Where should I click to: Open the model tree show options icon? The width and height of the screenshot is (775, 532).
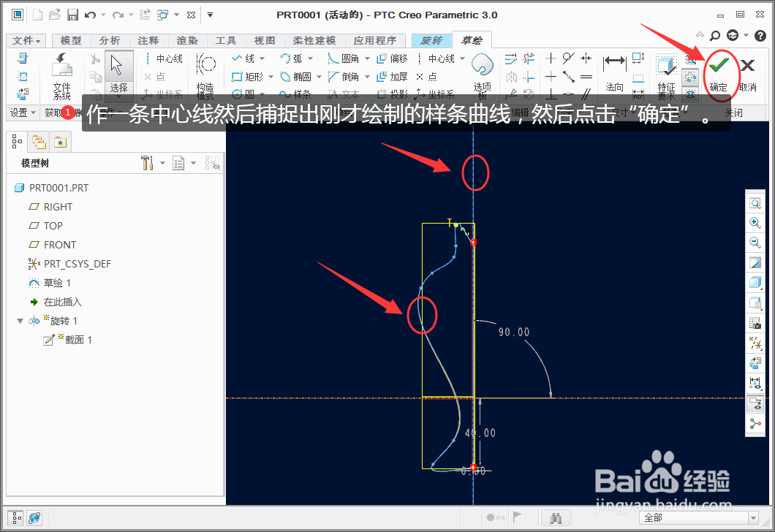pyautogui.click(x=178, y=163)
